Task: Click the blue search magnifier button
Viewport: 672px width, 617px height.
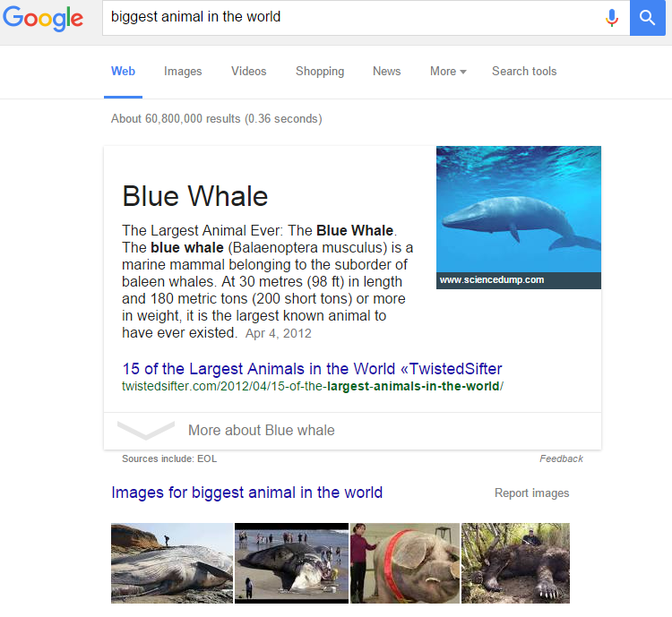Action: [647, 18]
